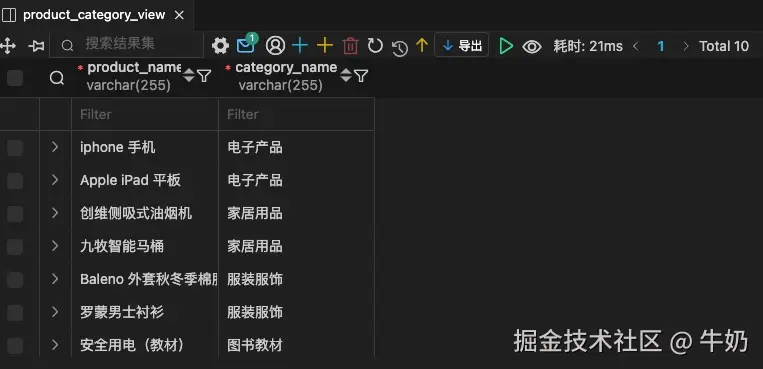Select the Apple iPad 平板 cell
The image size is (763, 369).
145,181
